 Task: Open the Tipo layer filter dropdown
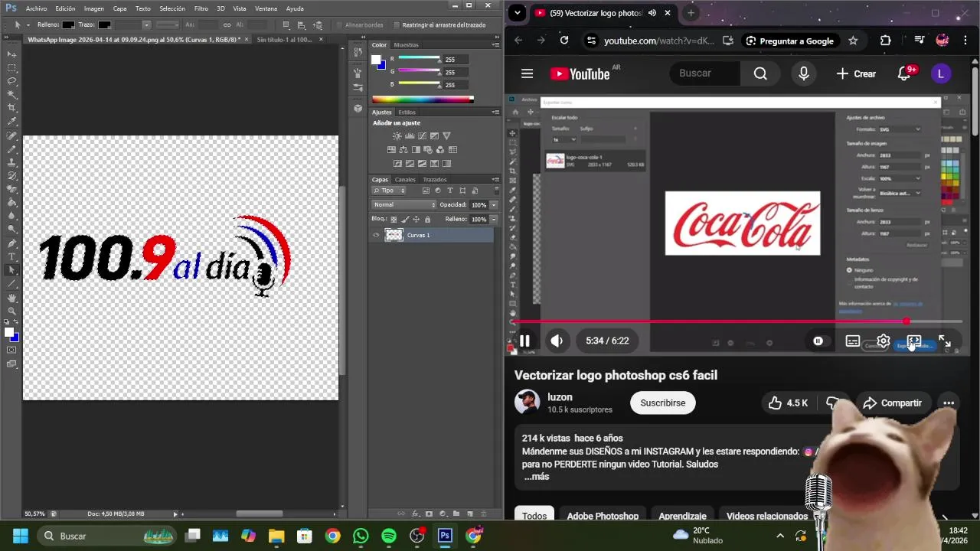388,191
